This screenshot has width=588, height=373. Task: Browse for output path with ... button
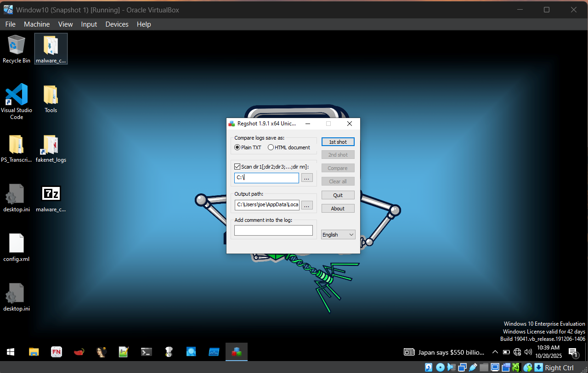[307, 205]
